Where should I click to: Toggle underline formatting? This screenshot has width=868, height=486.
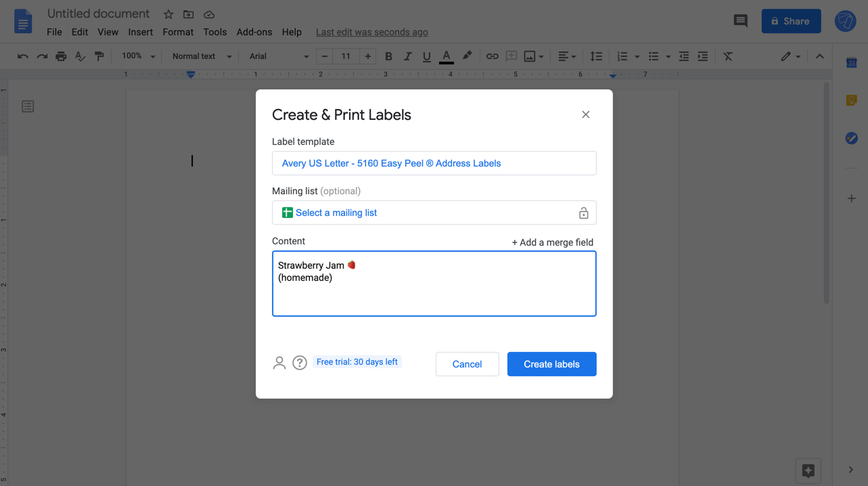coord(426,56)
